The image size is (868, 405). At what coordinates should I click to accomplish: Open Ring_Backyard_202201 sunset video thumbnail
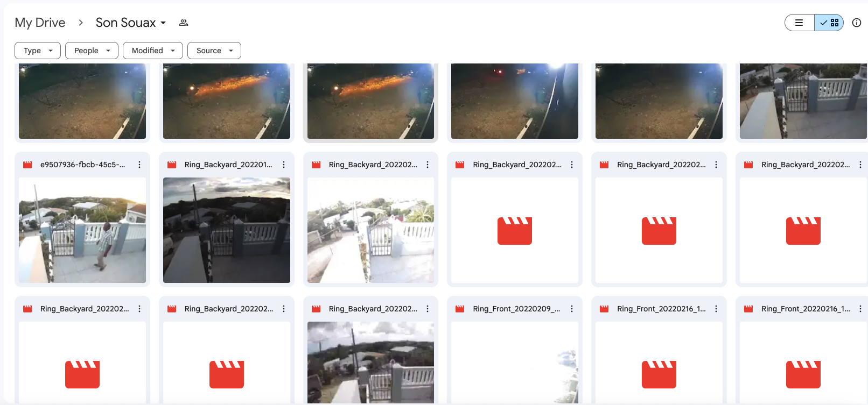click(x=227, y=230)
